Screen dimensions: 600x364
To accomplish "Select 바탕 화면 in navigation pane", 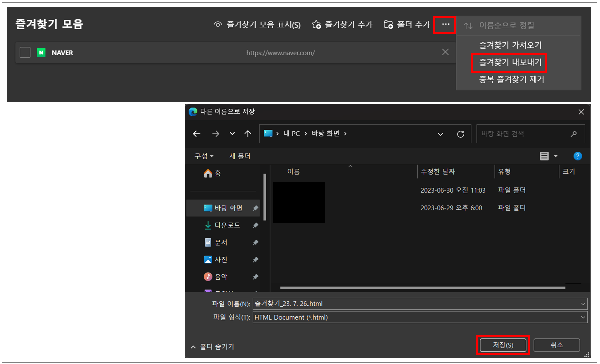I will click(223, 208).
